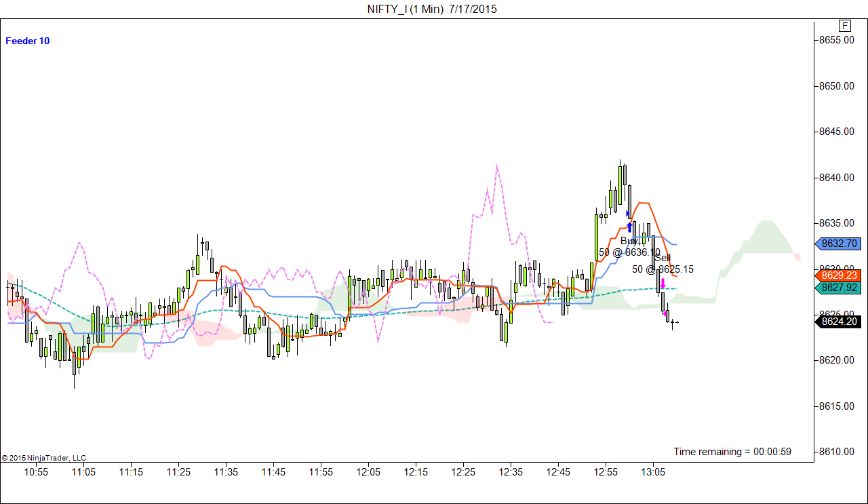868x504 pixels.
Task: Click the 8650.00 price axis label
Action: point(836,86)
